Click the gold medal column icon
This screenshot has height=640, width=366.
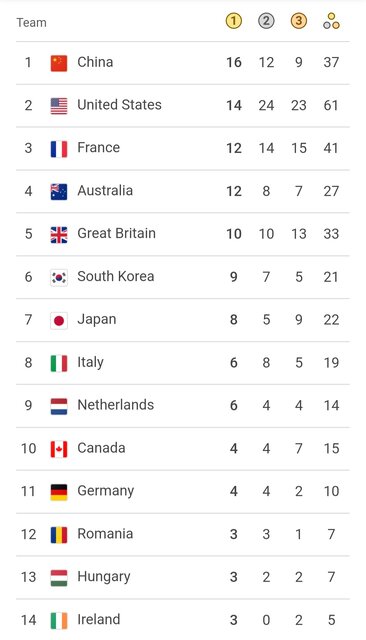233,21
